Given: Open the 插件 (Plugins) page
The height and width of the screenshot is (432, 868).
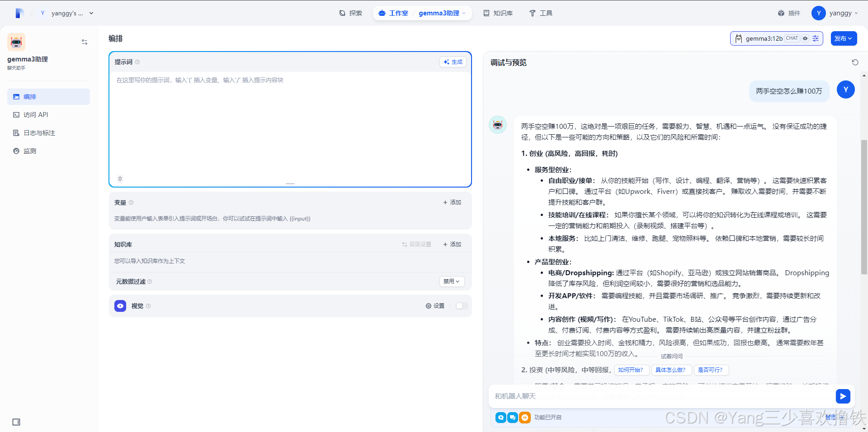Looking at the screenshot, I should pyautogui.click(x=789, y=13).
